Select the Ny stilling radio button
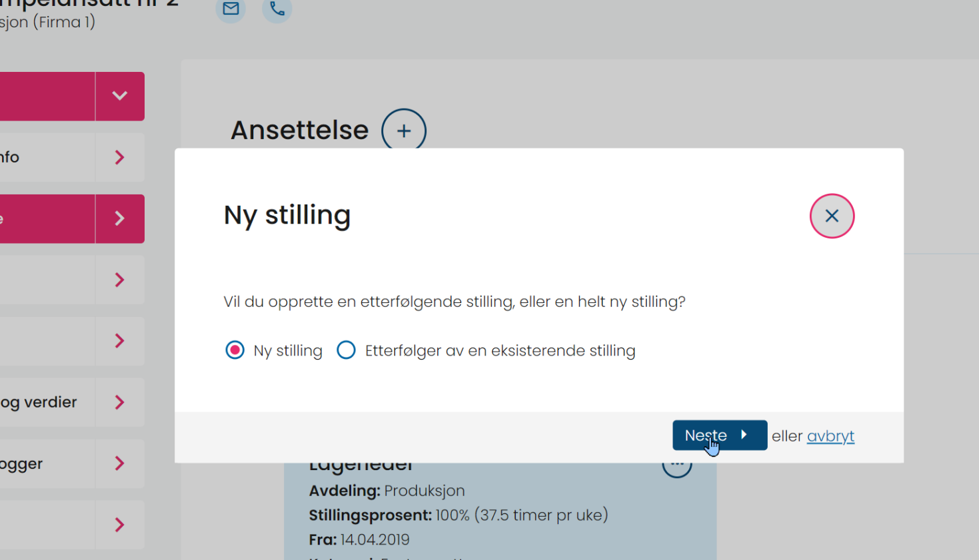979x560 pixels. click(235, 350)
